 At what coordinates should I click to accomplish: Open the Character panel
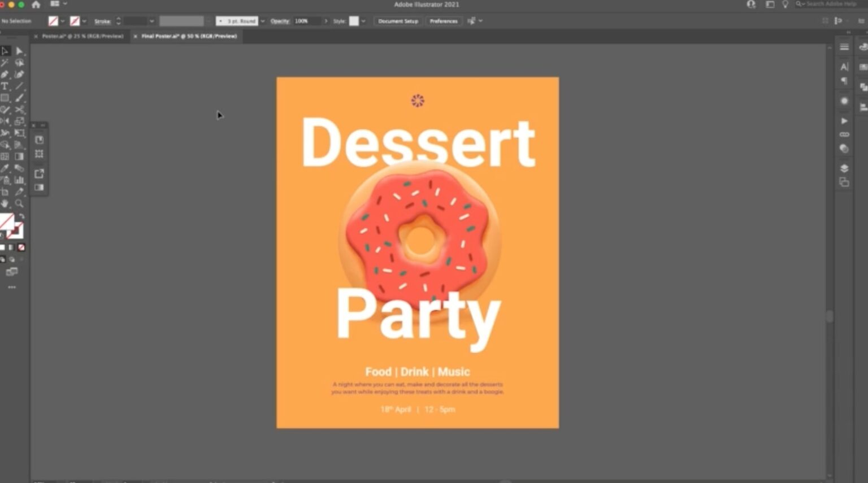click(x=844, y=66)
